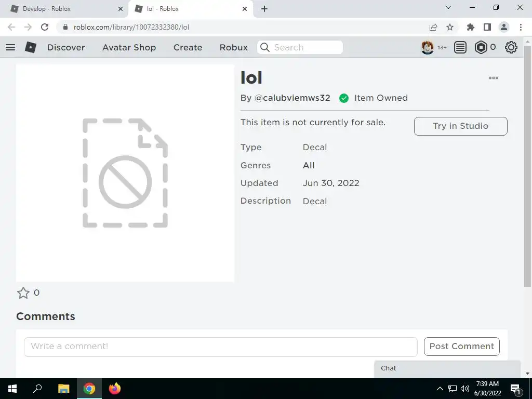The image size is (532, 399).
Task: Open the notification stream icon
Action: (460, 47)
